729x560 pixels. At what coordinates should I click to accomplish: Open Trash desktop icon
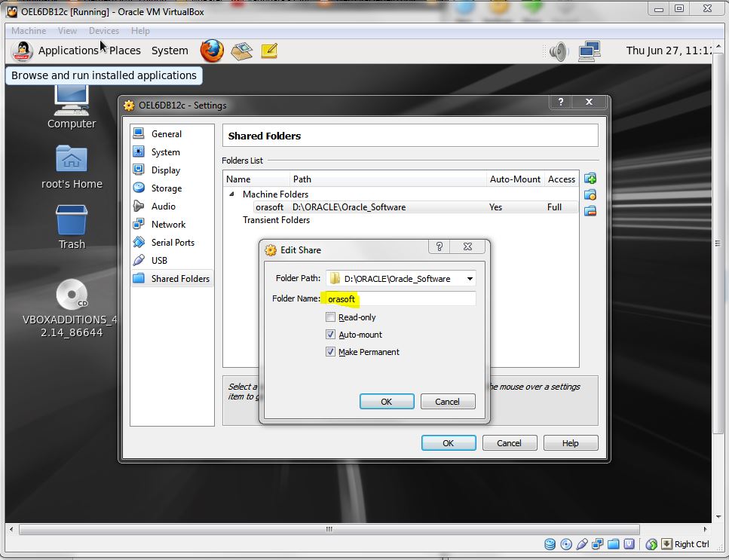pos(72,228)
